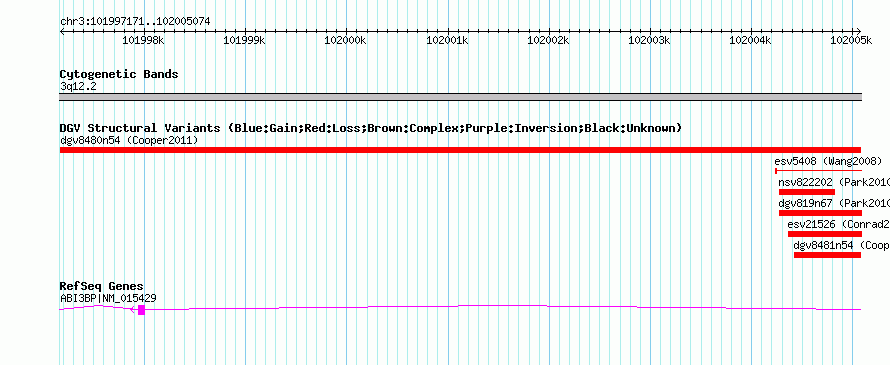Select the red bar under dgv8481n54
This screenshot has width=890, height=365.
coord(828,255)
